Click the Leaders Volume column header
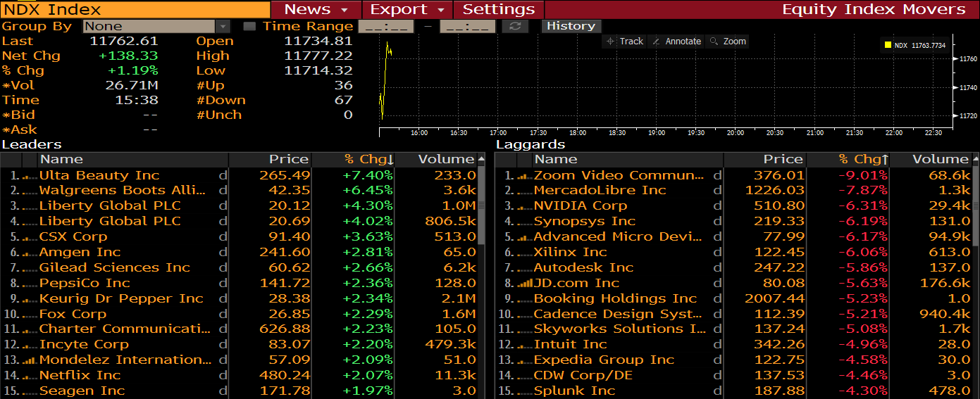Image resolution: width=980 pixels, height=399 pixels. point(436,160)
